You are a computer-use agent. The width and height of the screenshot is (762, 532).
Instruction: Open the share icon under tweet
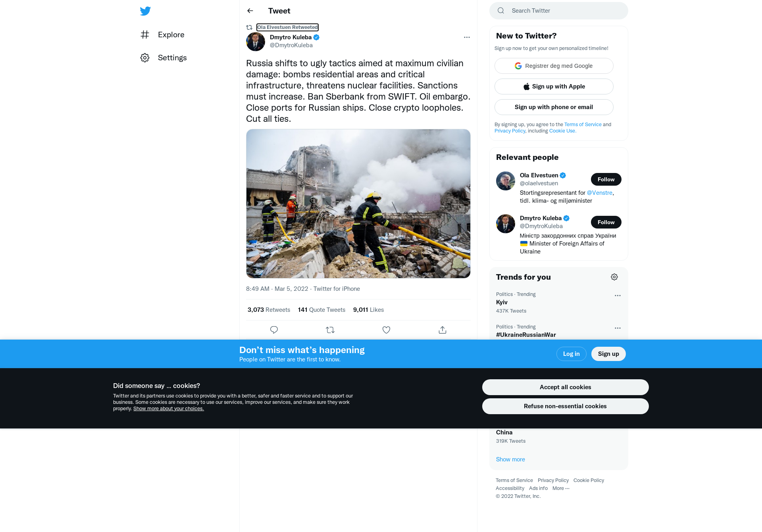[443, 330]
